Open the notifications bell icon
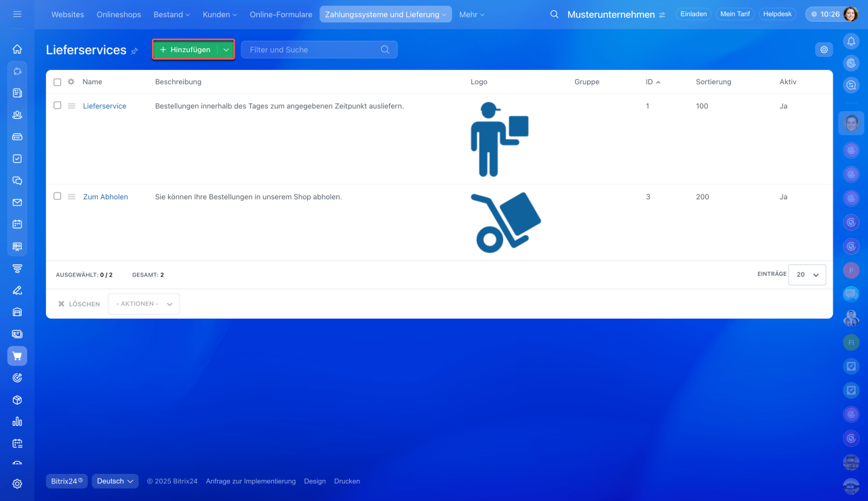 pyautogui.click(x=851, y=41)
